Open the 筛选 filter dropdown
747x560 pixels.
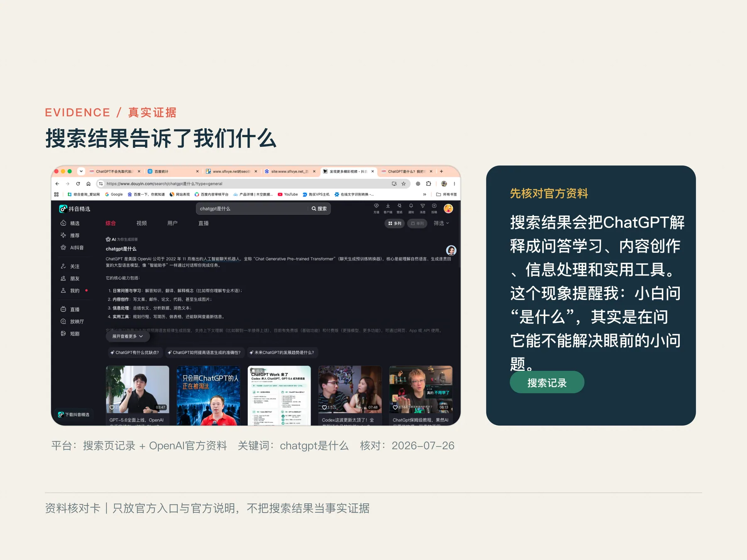[x=441, y=223]
